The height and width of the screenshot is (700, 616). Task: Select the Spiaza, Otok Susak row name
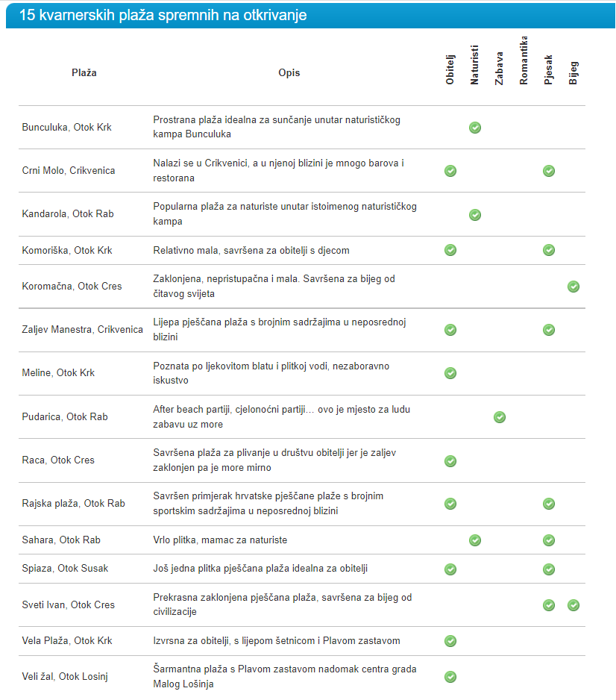(x=65, y=569)
